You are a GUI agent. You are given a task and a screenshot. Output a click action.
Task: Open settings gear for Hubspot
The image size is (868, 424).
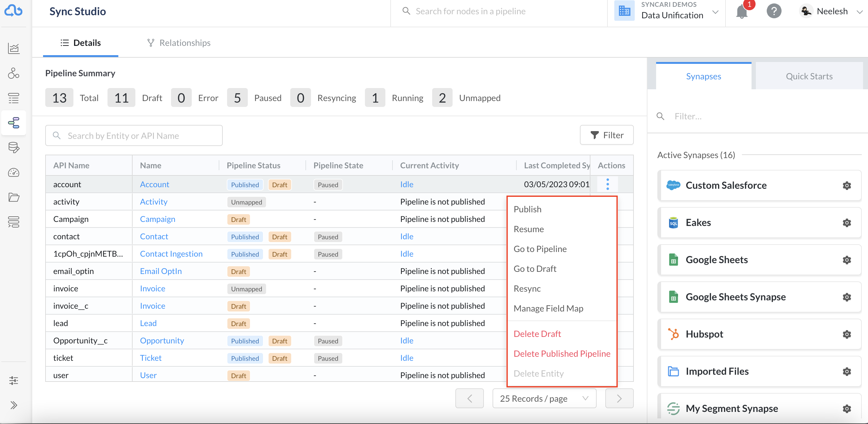846,334
